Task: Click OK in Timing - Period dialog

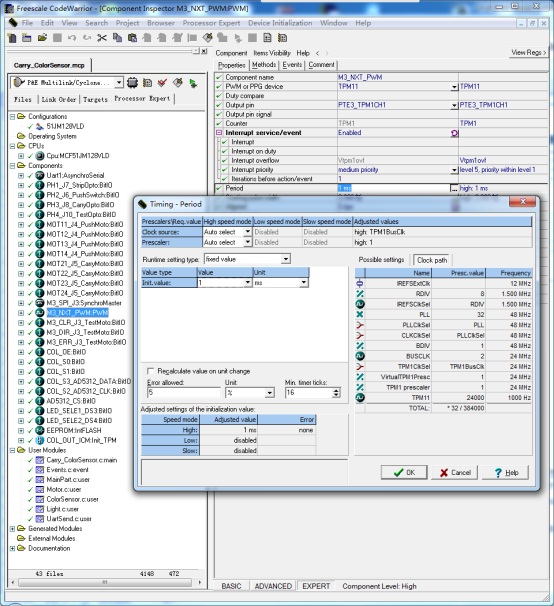Action: click(x=404, y=472)
